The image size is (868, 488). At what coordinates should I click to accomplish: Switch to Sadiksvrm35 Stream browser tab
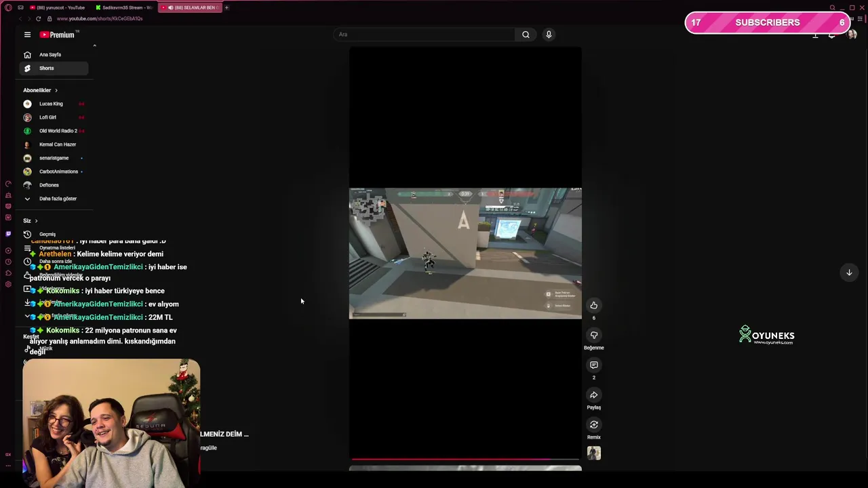click(x=125, y=7)
